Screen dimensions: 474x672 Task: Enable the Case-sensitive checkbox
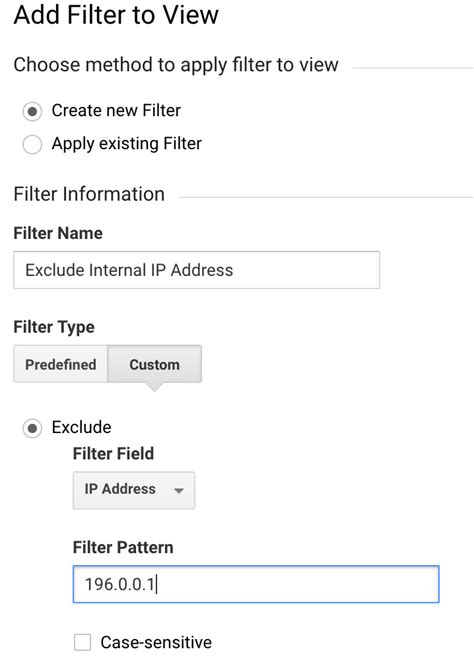tap(82, 642)
